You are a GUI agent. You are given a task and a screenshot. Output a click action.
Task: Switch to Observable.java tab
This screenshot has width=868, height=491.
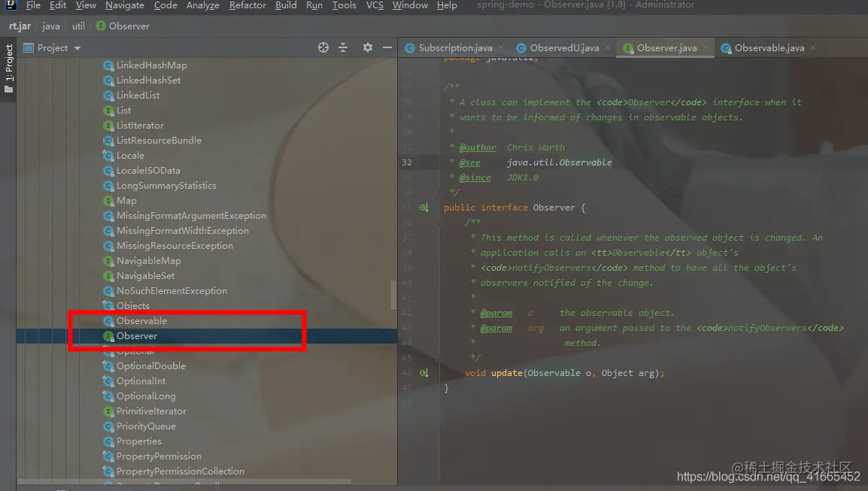pos(769,48)
